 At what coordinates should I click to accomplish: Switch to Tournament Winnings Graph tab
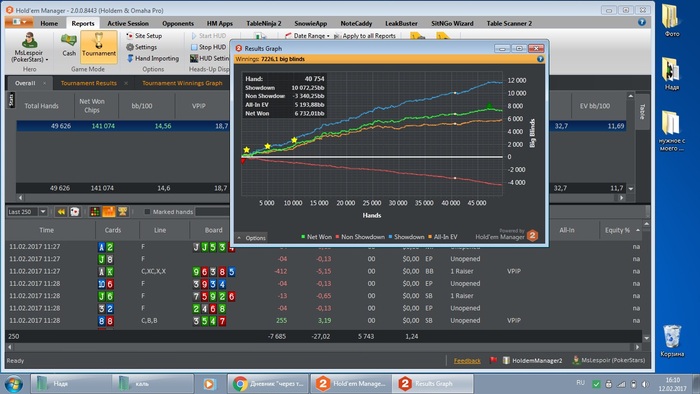[x=182, y=83]
